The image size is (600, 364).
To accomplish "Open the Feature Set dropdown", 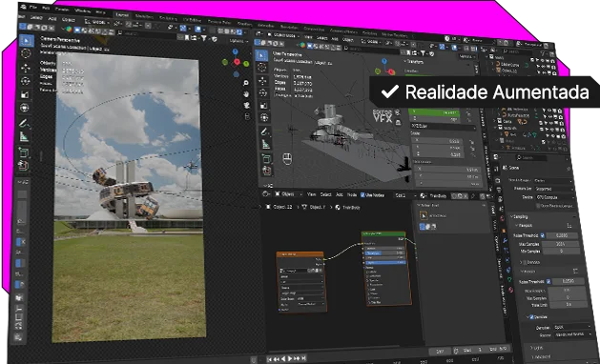I will 553,189.
